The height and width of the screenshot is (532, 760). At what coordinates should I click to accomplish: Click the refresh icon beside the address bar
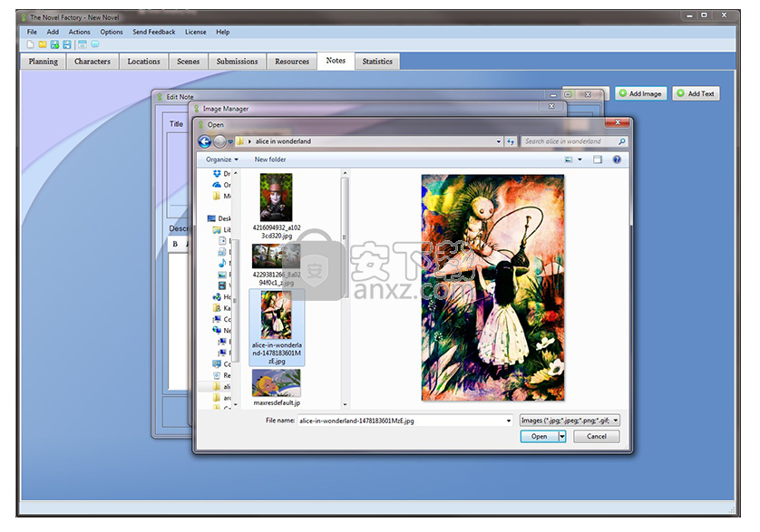pyautogui.click(x=511, y=141)
